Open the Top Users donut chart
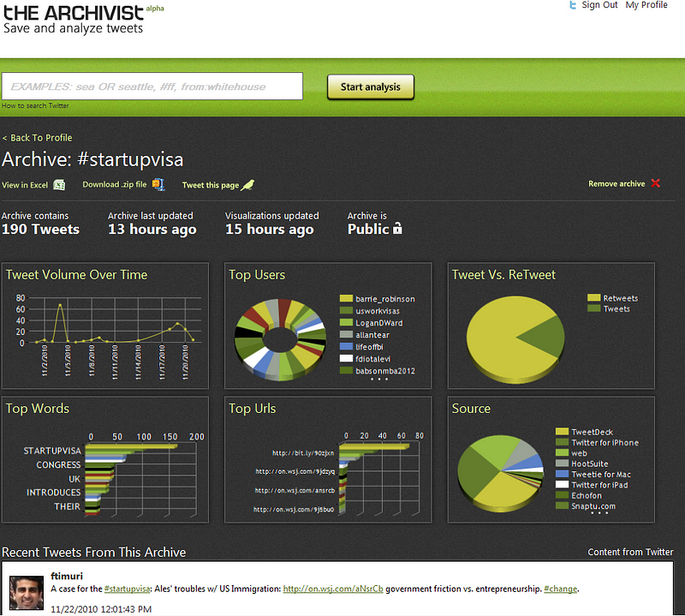685x616 pixels. pos(328,326)
